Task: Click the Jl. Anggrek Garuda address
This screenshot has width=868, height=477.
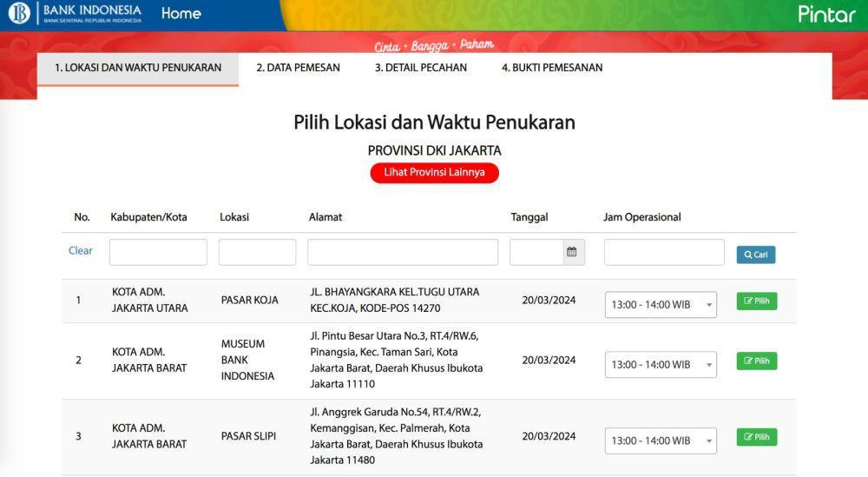Action: (x=397, y=436)
